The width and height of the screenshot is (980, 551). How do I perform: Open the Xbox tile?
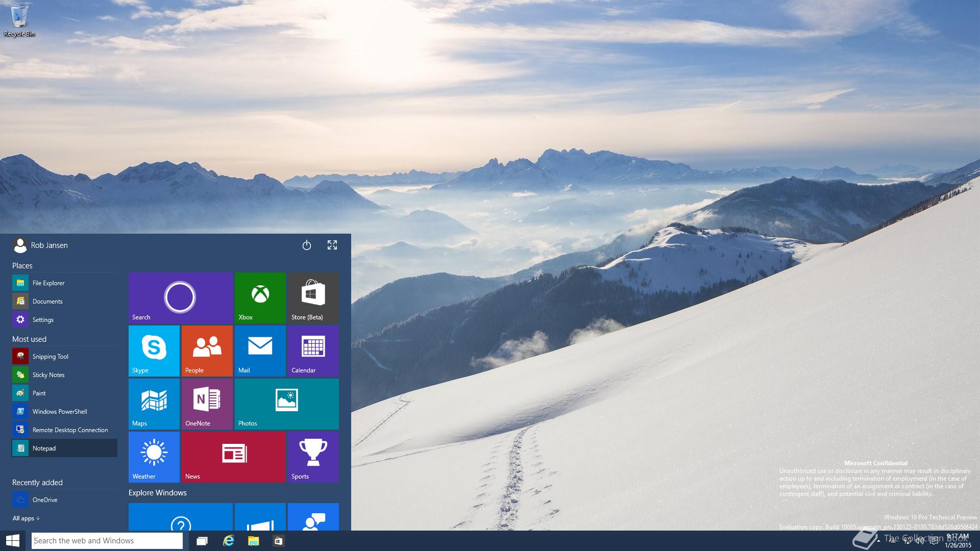coord(260,297)
